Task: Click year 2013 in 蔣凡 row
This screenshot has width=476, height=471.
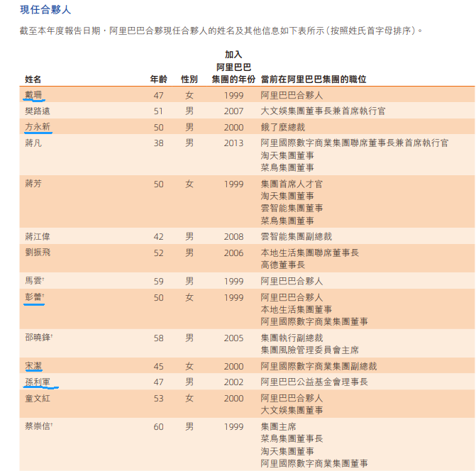Action: click(x=234, y=143)
